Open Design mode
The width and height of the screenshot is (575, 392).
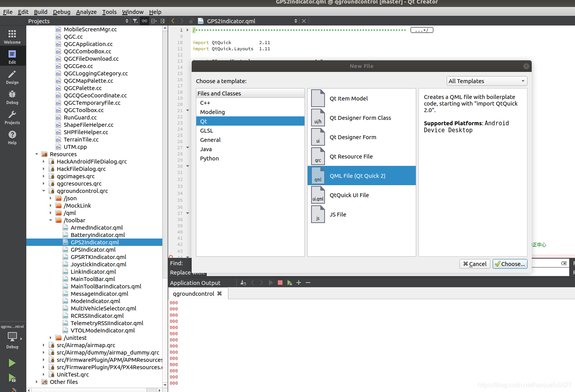click(x=12, y=77)
